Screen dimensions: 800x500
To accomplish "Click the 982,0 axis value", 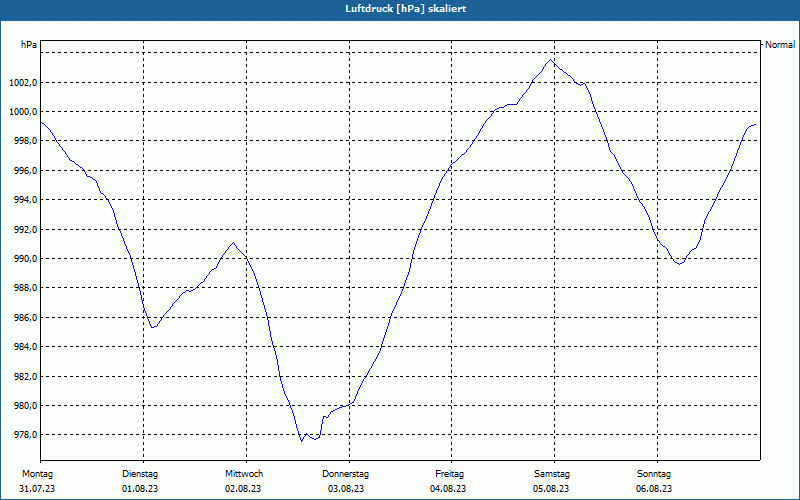I will click(25, 377).
